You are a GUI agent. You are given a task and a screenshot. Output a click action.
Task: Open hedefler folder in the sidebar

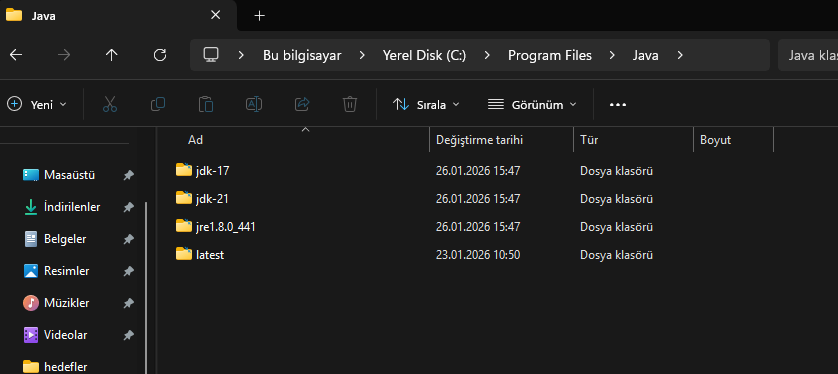pos(55,367)
